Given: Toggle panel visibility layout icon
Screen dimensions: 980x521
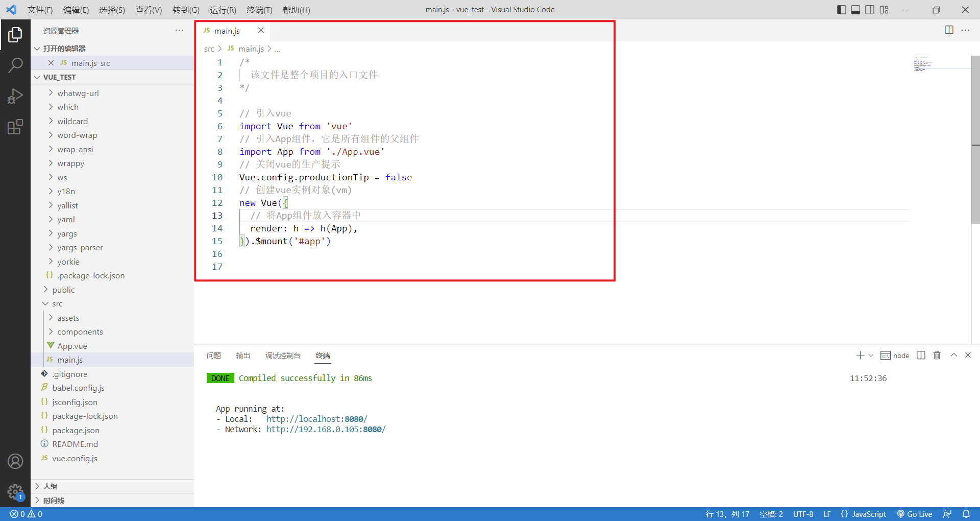Looking at the screenshot, I should pos(855,10).
